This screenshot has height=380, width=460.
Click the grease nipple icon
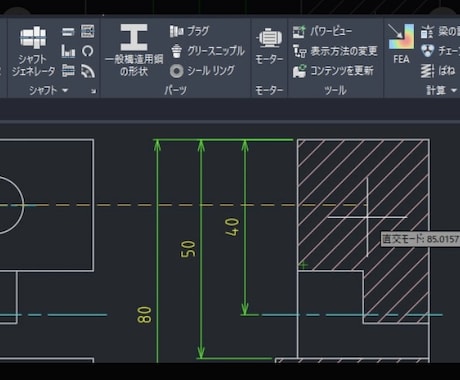click(x=176, y=51)
